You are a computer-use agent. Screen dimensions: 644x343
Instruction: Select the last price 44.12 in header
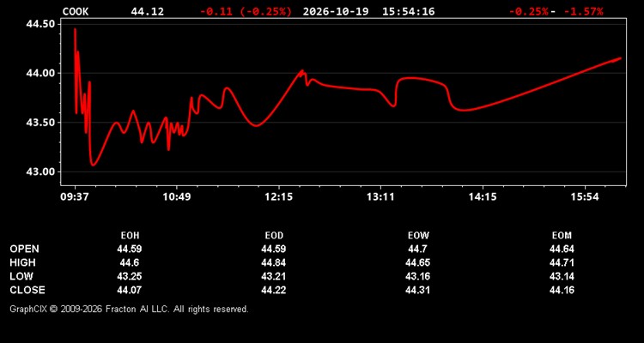pos(148,11)
